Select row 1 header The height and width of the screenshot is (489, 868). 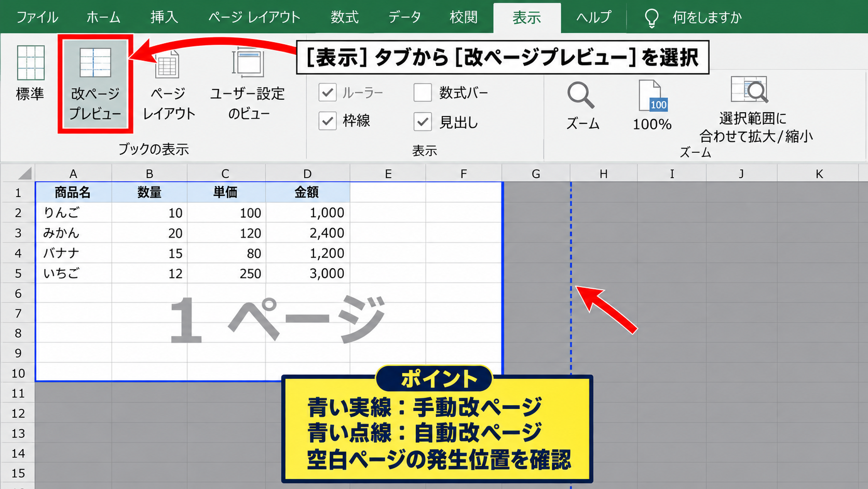click(18, 193)
